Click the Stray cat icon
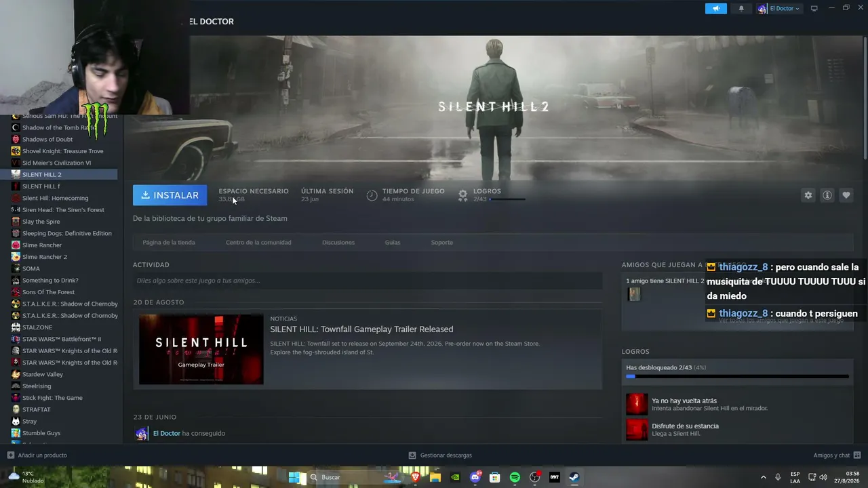Viewport: 868px width, 488px height. [16, 422]
